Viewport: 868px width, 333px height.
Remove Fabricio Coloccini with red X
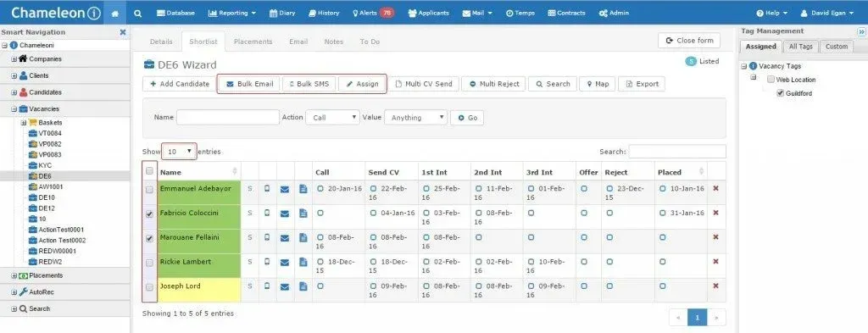click(715, 213)
